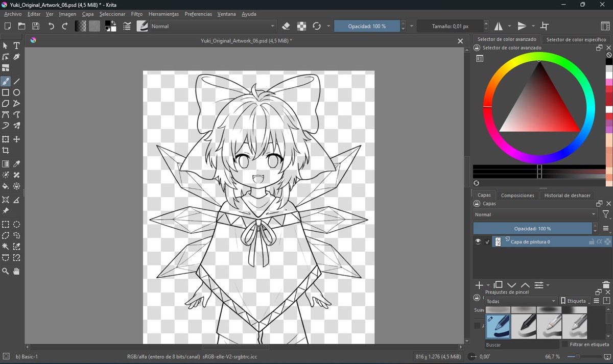The image size is (613, 364).
Task: Open the Capa menu
Action: tap(88, 14)
